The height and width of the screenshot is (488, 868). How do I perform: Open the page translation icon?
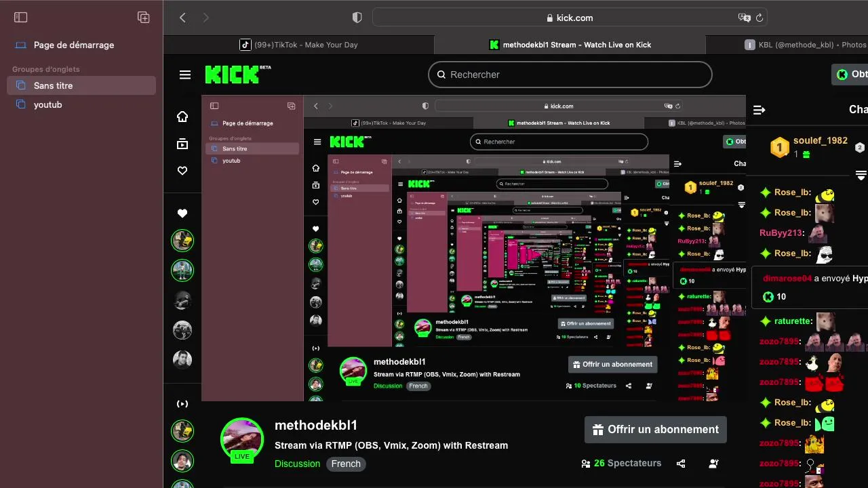pyautogui.click(x=744, y=18)
